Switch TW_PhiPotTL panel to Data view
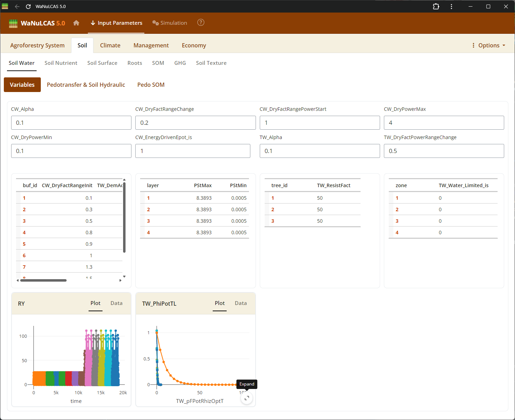Screen dimensions: 515x420 click(x=241, y=303)
